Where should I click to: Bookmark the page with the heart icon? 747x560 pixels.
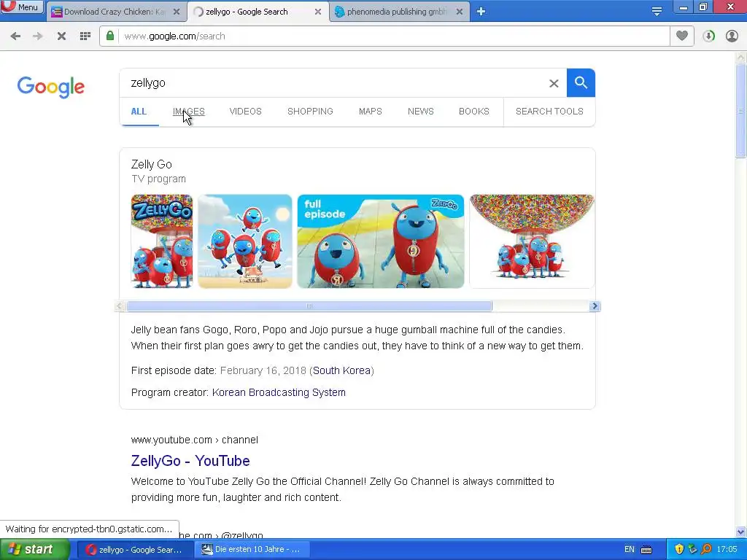click(682, 36)
